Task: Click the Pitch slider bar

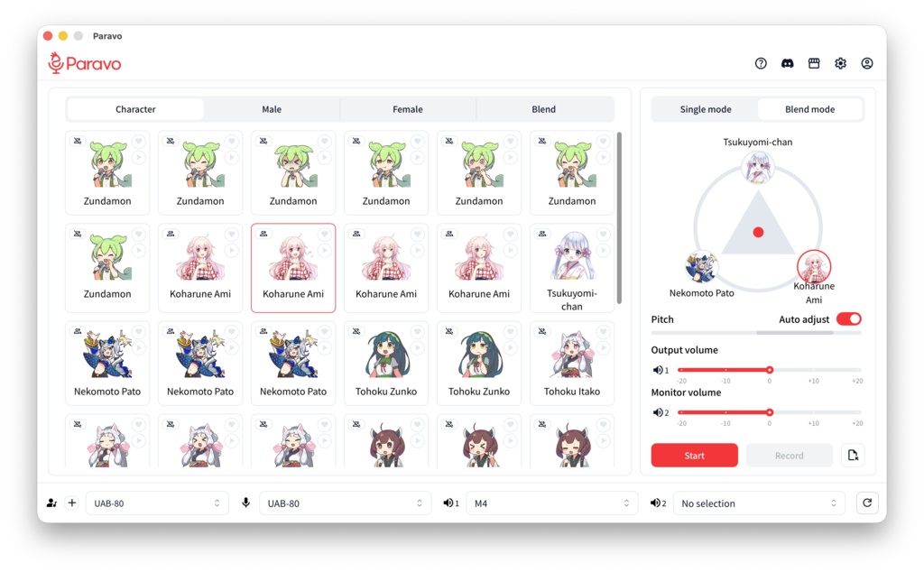Action: coord(756,333)
